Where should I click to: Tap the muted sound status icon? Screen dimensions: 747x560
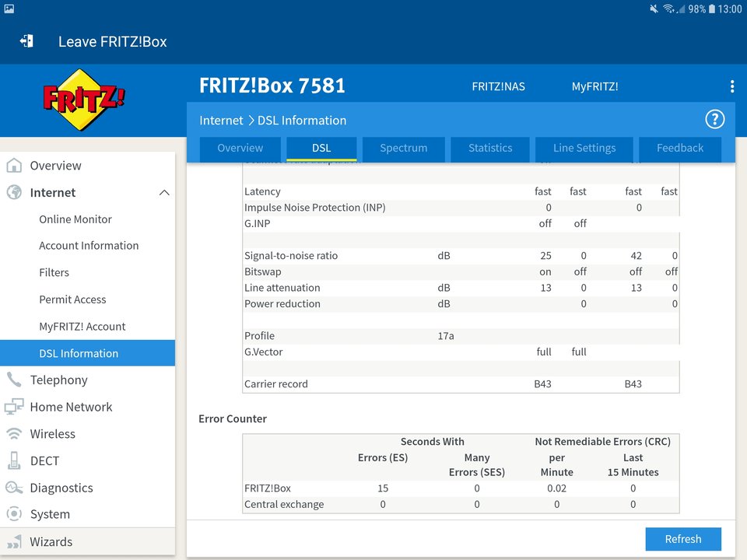coord(654,9)
